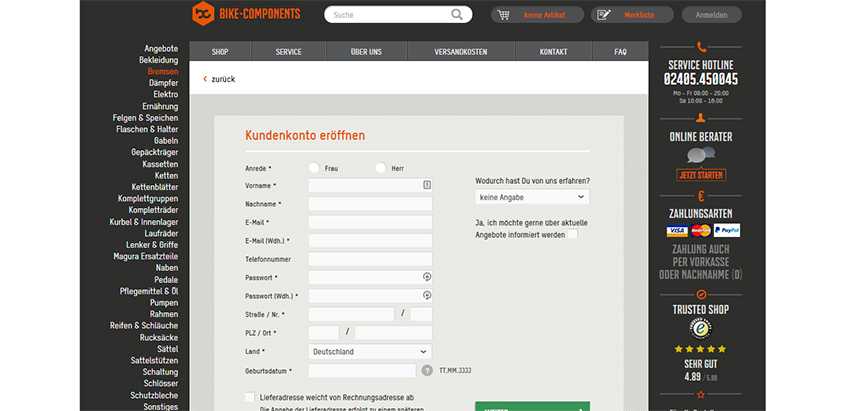Click the PayPal payment logo
This screenshot has width=850, height=411.
727,231
